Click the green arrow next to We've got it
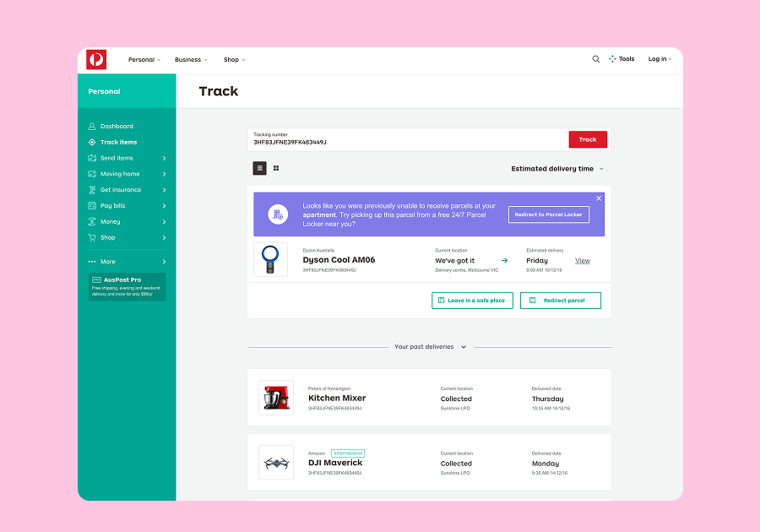This screenshot has width=760, height=532. 505,261
